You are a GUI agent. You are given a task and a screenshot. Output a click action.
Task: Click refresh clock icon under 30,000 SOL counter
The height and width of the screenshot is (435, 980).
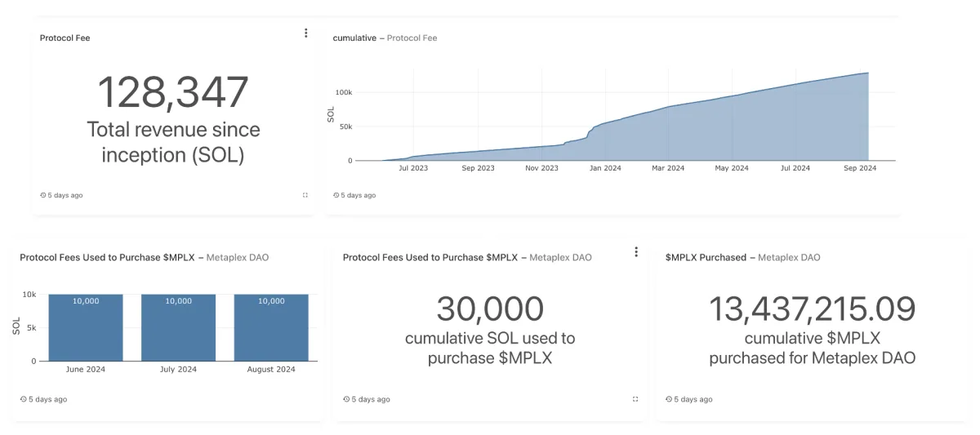(x=346, y=400)
